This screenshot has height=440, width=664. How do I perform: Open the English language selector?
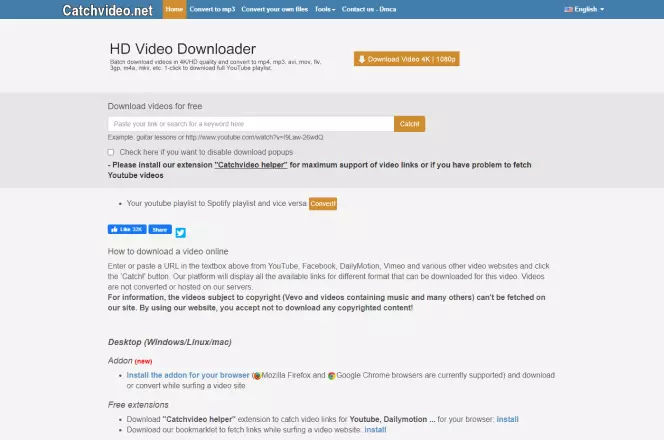(584, 9)
